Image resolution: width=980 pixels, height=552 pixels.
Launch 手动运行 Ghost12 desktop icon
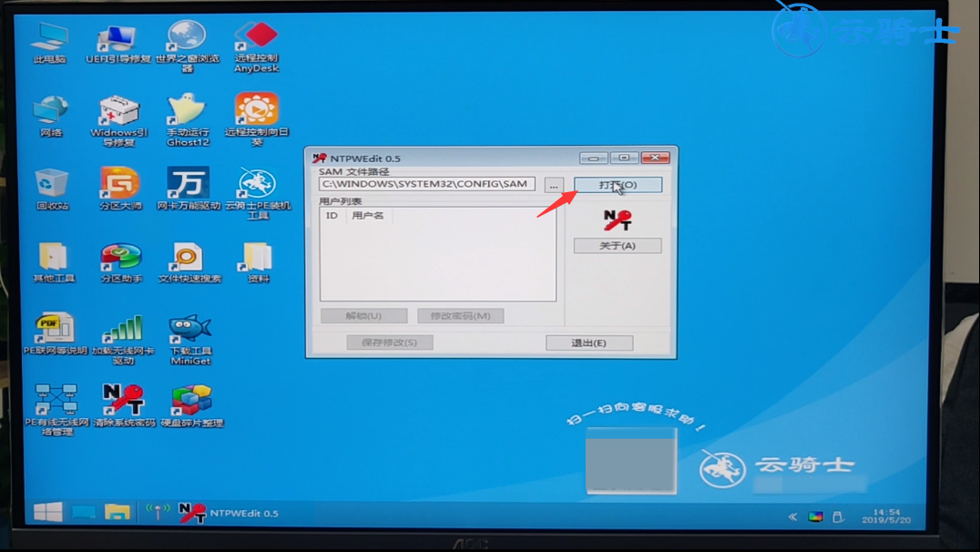point(188,112)
